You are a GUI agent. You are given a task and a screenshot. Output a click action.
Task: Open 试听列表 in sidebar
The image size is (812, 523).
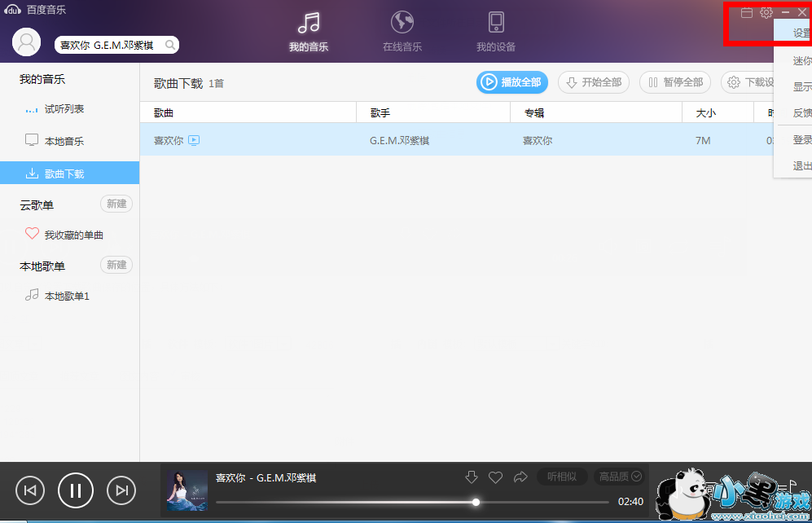coord(69,109)
